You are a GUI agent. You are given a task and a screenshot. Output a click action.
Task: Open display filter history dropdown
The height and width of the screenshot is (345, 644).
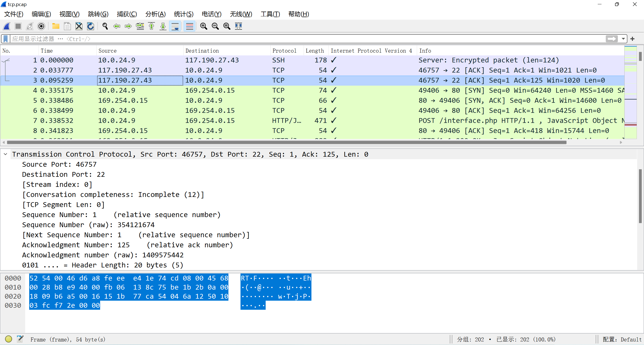(x=623, y=39)
